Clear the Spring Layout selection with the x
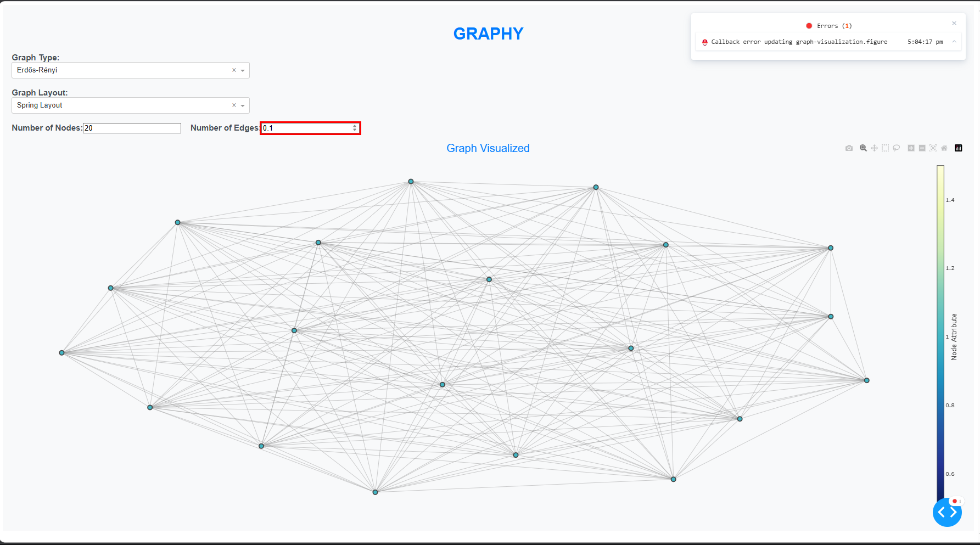Image resolution: width=980 pixels, height=545 pixels. [234, 105]
